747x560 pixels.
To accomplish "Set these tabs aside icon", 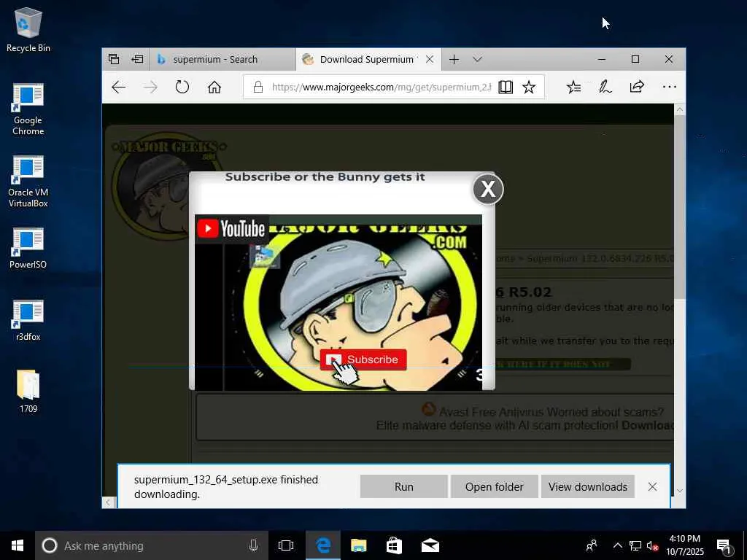I will [138, 60].
